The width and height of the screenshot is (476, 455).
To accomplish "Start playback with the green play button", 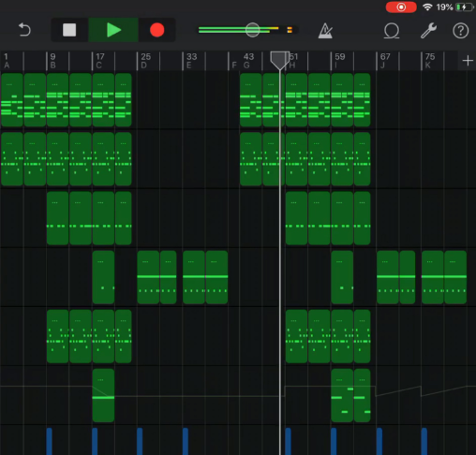I will [x=113, y=30].
